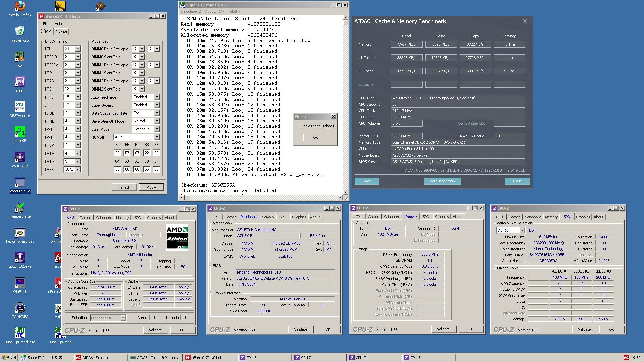Open the cpuz desktop shortcut
This screenshot has height=362, width=644.
click(20, 84)
